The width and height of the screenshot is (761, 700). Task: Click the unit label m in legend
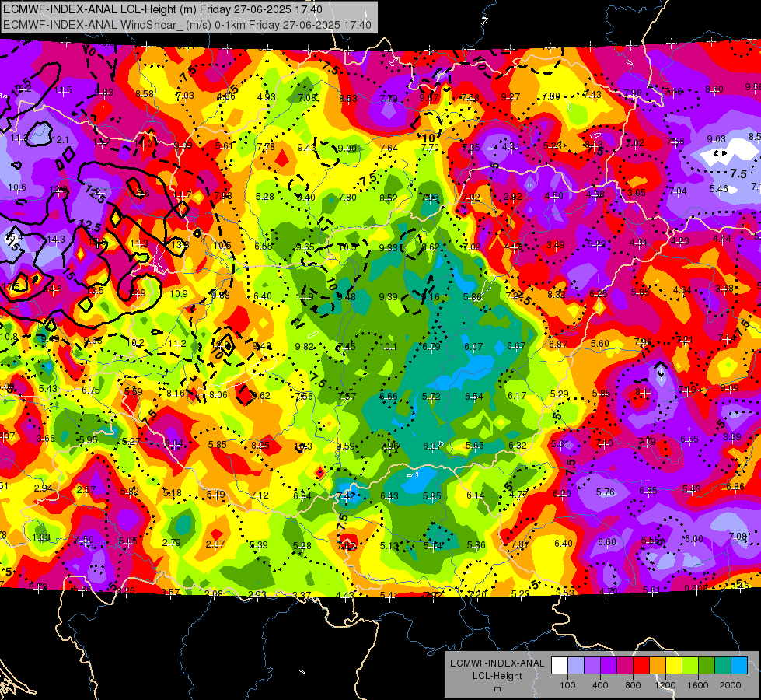tap(497, 689)
